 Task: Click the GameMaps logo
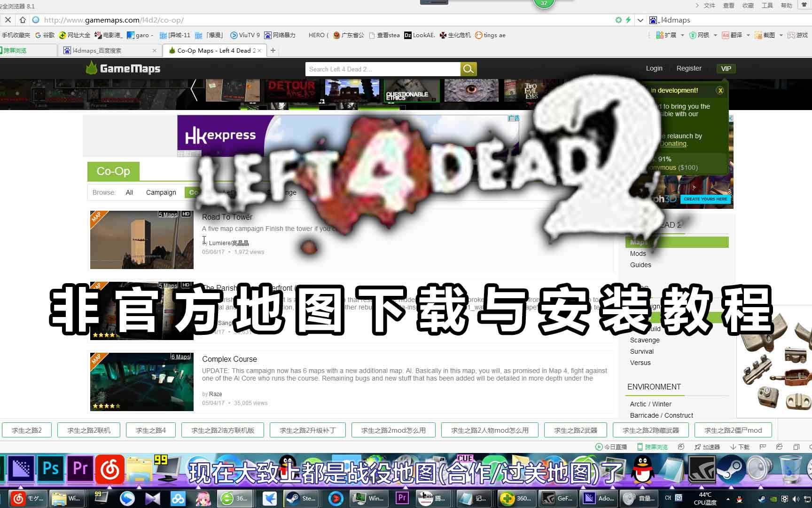click(x=123, y=69)
